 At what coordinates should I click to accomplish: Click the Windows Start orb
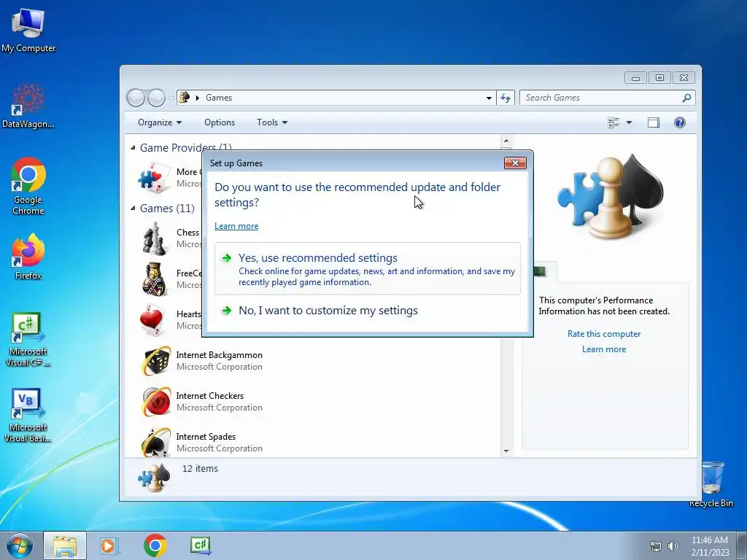[19, 545]
